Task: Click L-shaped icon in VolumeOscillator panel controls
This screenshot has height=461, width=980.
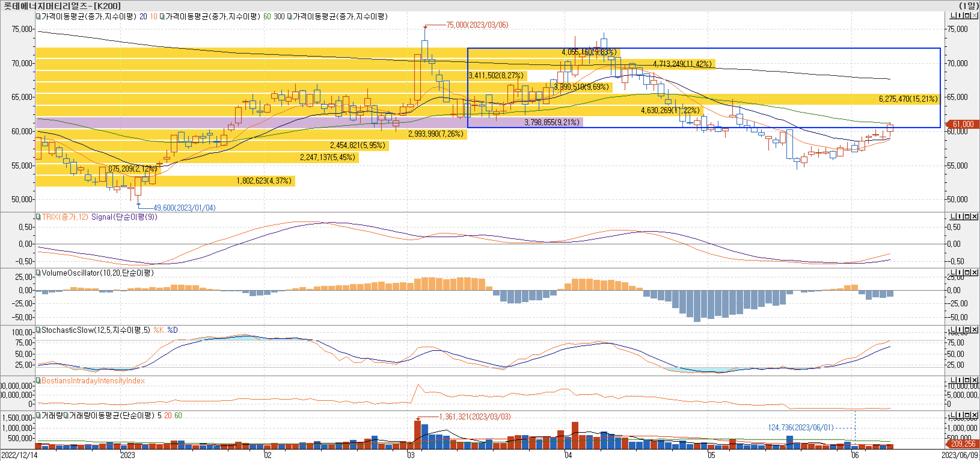Action: pos(953,273)
